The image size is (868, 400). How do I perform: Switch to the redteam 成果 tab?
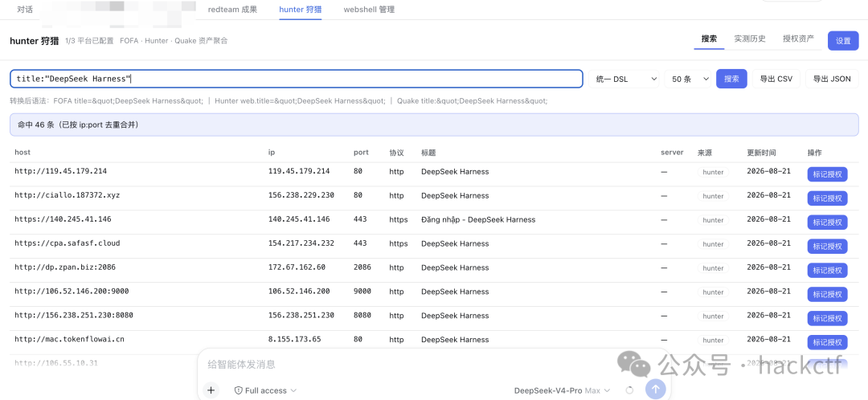click(x=232, y=10)
